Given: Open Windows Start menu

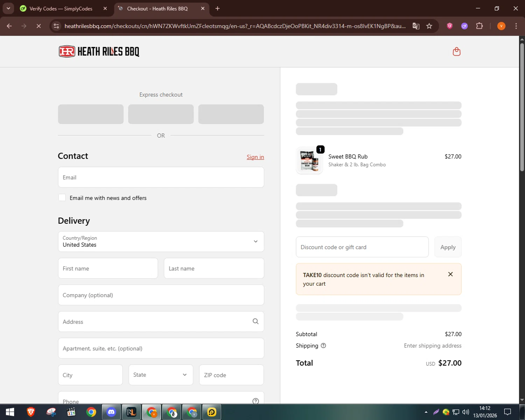Looking at the screenshot, I should (10, 412).
